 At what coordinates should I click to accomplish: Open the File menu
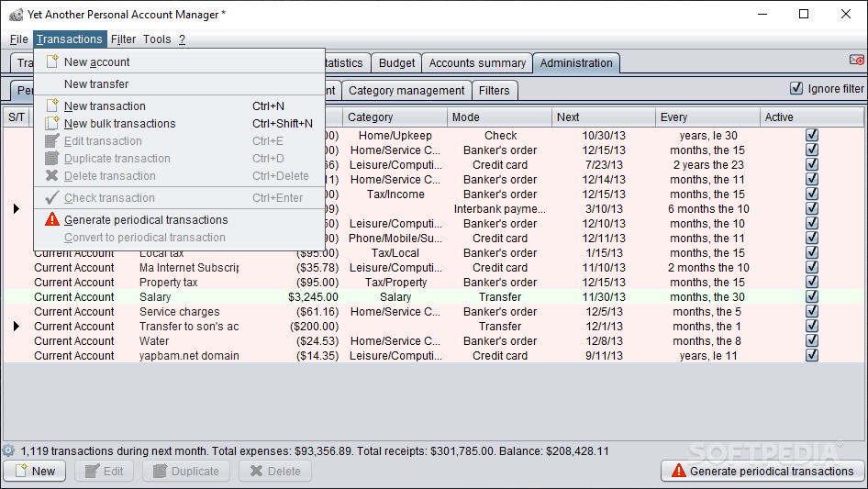19,39
